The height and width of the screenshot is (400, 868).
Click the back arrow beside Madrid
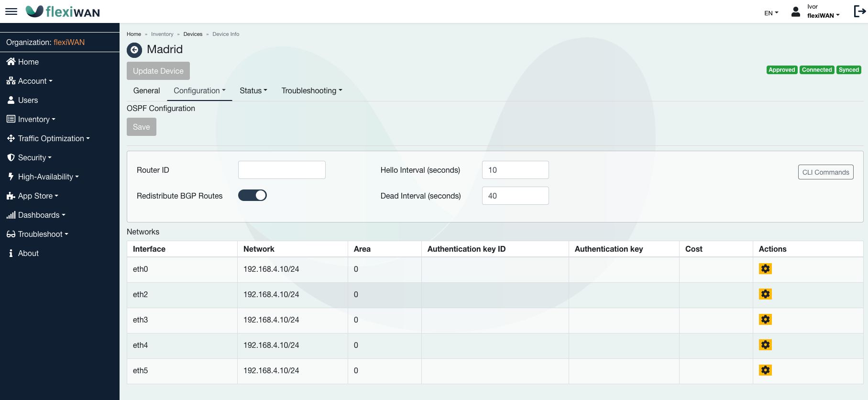coord(134,50)
